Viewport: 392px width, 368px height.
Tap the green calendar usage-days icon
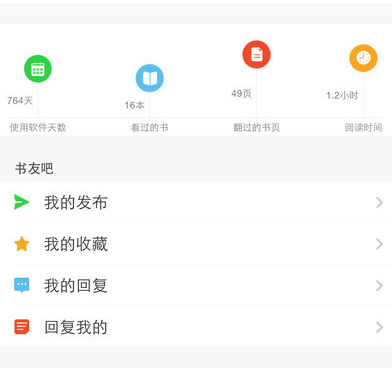pos(38,69)
